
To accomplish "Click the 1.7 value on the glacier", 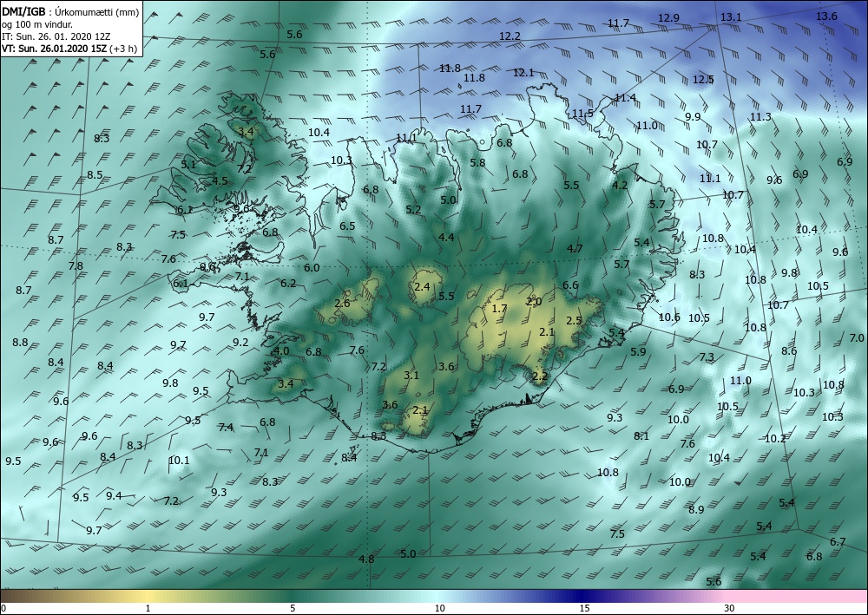I will point(499,309).
